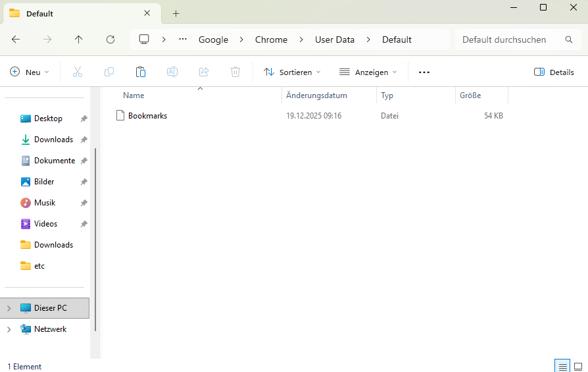Click the PC monitor icon in address bar

pyautogui.click(x=144, y=40)
